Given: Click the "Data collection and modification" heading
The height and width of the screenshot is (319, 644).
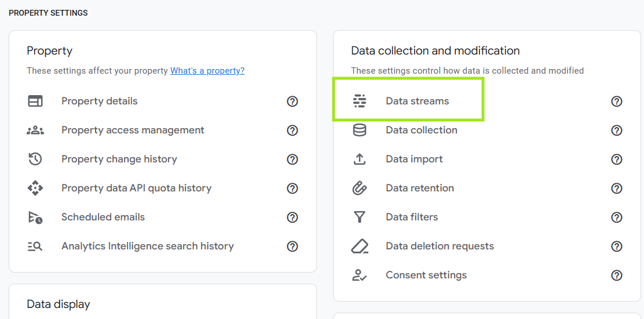Looking at the screenshot, I should pyautogui.click(x=436, y=50).
